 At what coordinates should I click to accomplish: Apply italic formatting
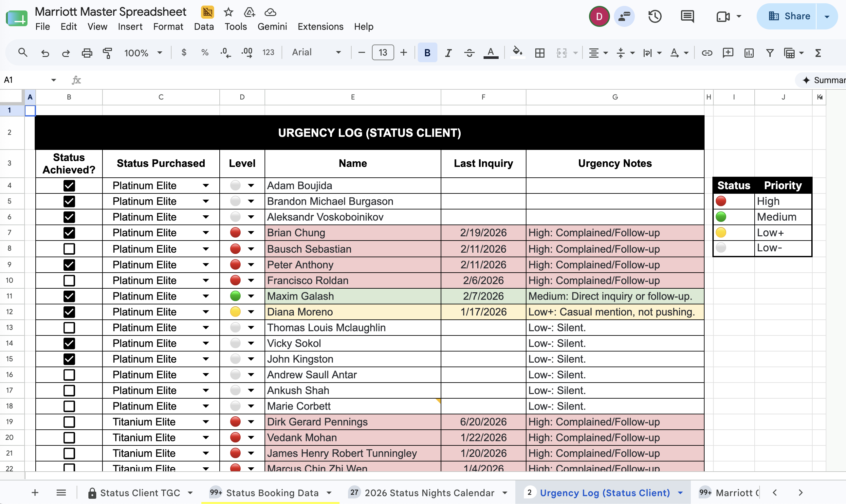tap(449, 53)
